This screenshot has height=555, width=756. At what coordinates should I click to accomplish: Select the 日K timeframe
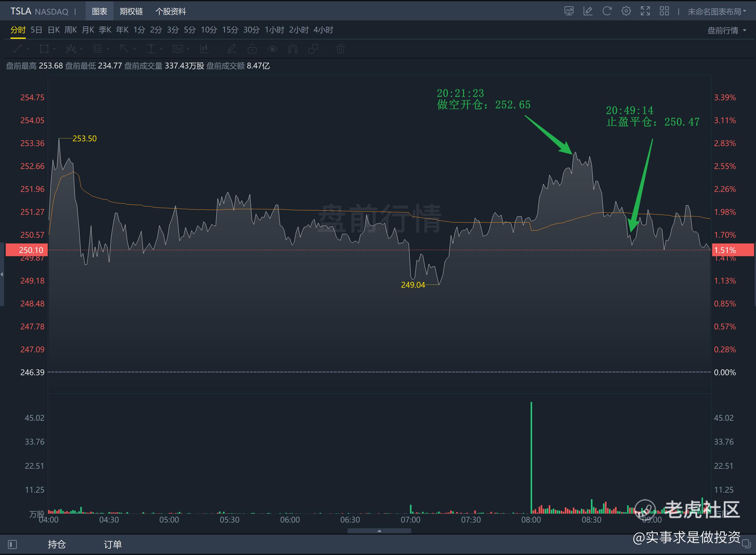tap(53, 30)
